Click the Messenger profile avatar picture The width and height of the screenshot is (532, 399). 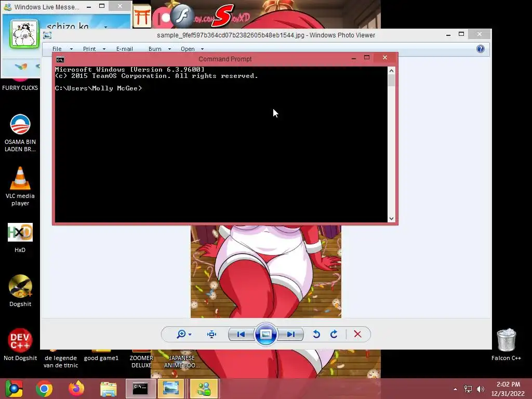(24, 34)
